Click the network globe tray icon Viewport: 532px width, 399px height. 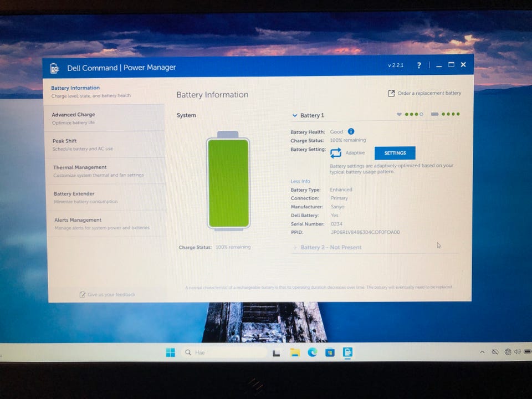click(x=508, y=352)
